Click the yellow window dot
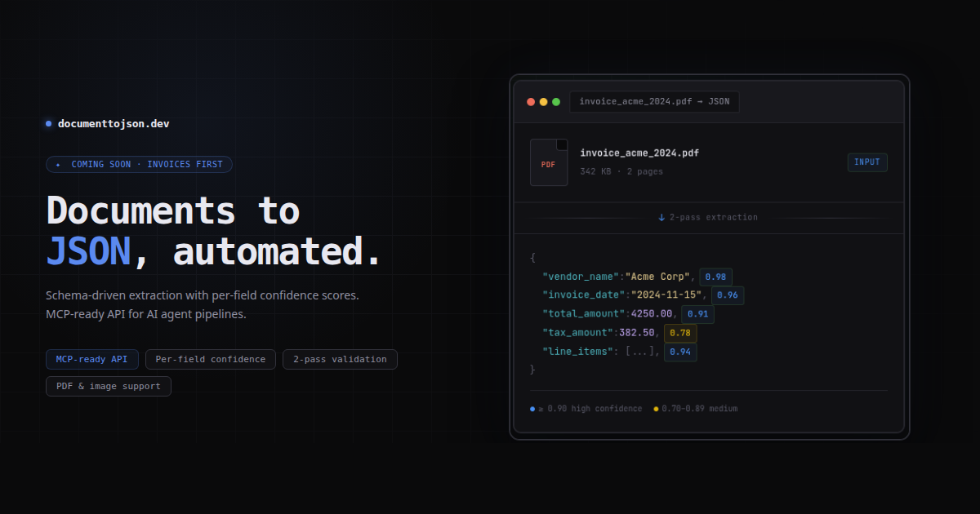The image size is (980, 514). pyautogui.click(x=543, y=102)
